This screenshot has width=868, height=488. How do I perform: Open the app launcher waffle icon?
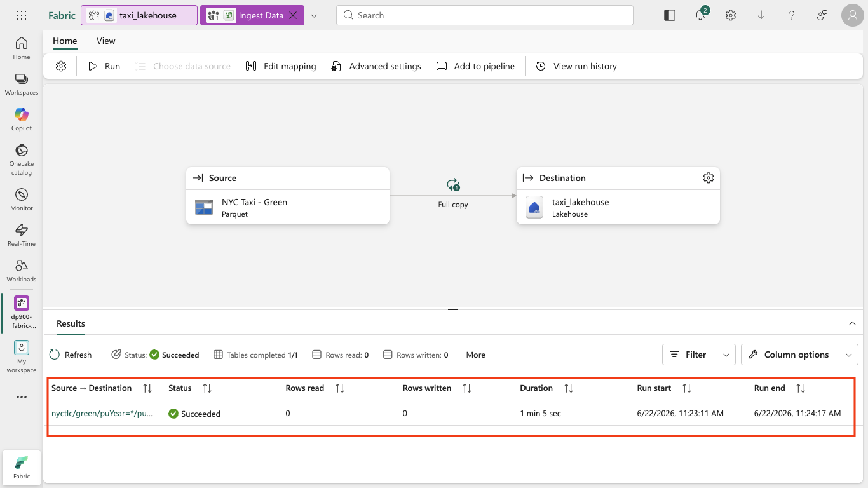22,15
